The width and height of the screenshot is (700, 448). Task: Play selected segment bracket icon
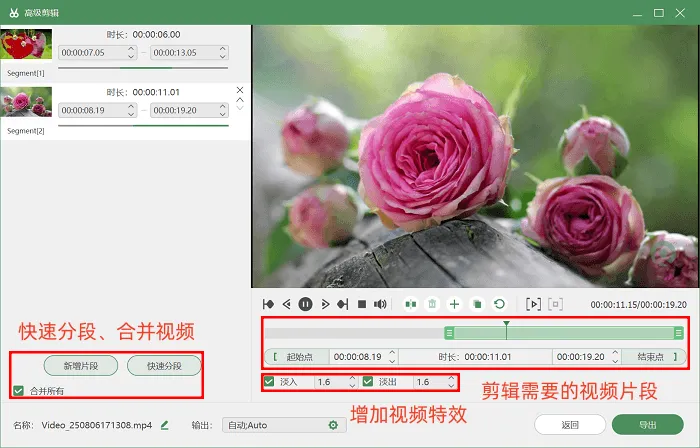click(x=533, y=304)
